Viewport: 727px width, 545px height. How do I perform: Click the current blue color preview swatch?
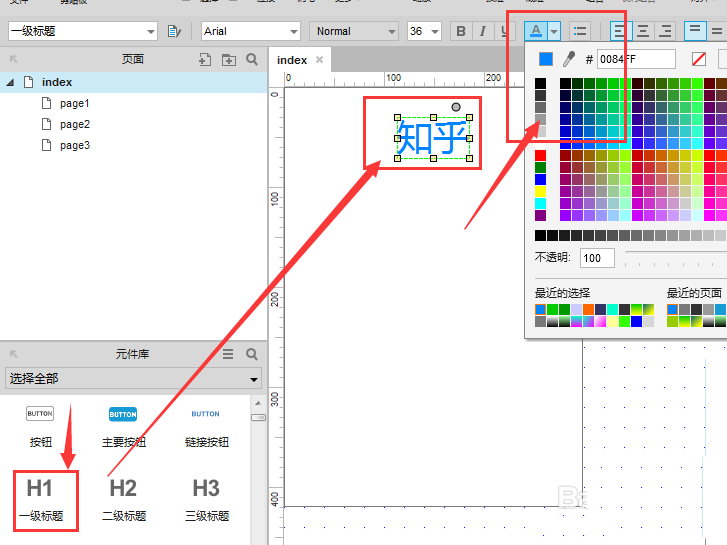[546, 59]
